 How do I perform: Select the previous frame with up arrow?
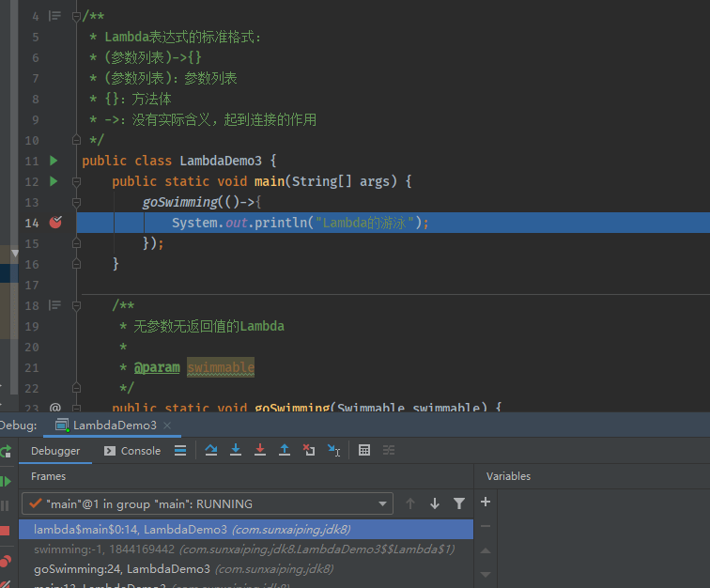click(x=410, y=503)
